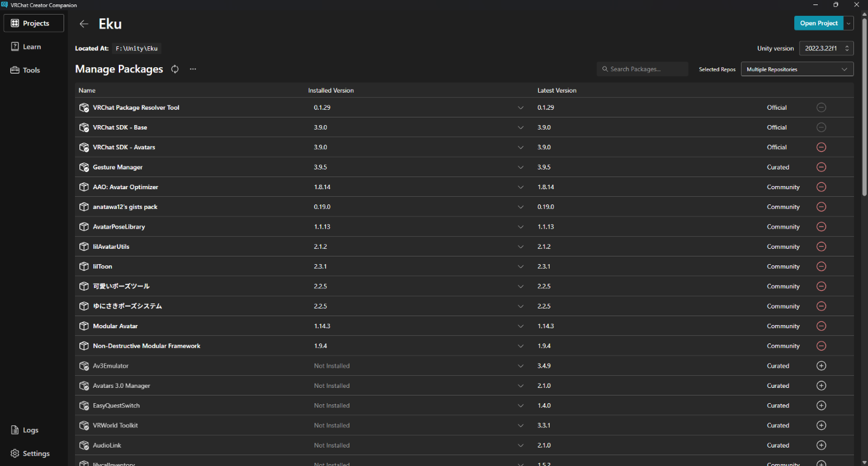Screen dimensions: 868x466
Task: Sort packages by the Name column header
Action: [x=87, y=90]
